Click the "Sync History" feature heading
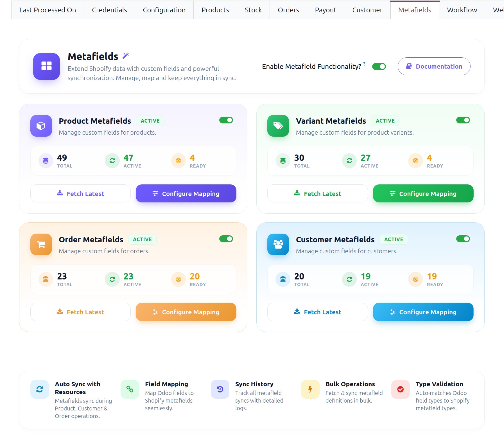 coord(254,384)
